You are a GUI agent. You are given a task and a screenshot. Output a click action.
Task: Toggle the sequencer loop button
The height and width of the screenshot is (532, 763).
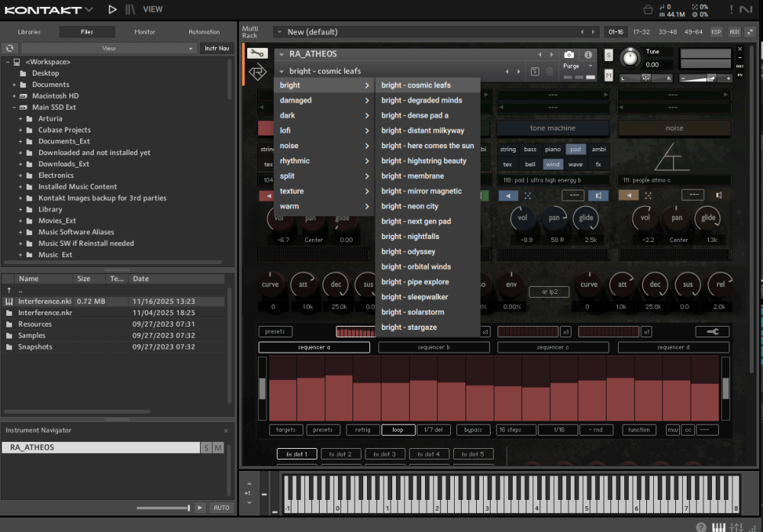tap(398, 430)
